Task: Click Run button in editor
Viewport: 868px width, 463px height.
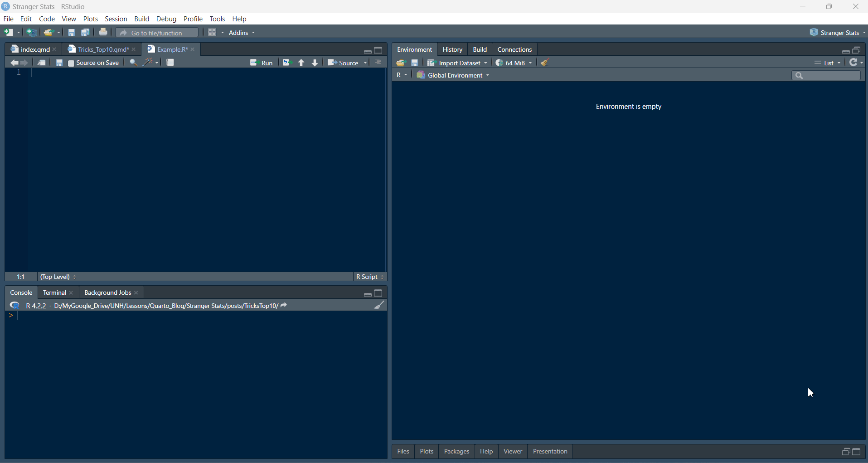Action: (x=262, y=63)
